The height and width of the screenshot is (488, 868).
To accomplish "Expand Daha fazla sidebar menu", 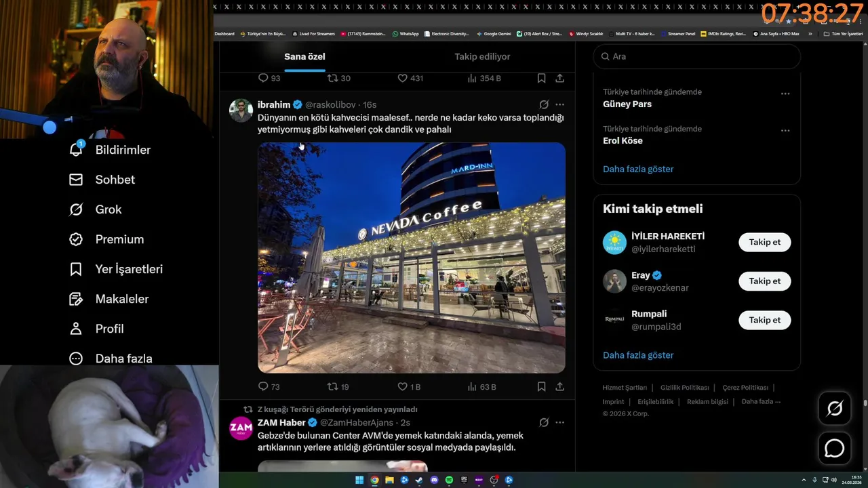I will click(111, 359).
